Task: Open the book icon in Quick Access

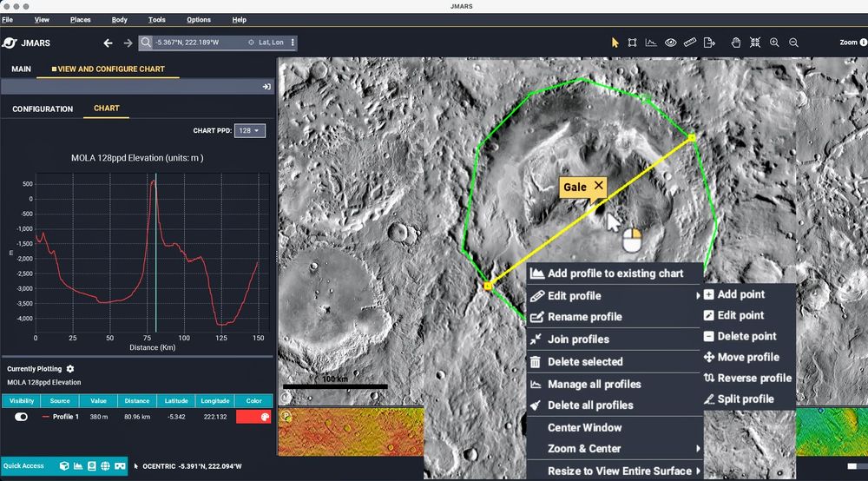Action: tap(91, 466)
